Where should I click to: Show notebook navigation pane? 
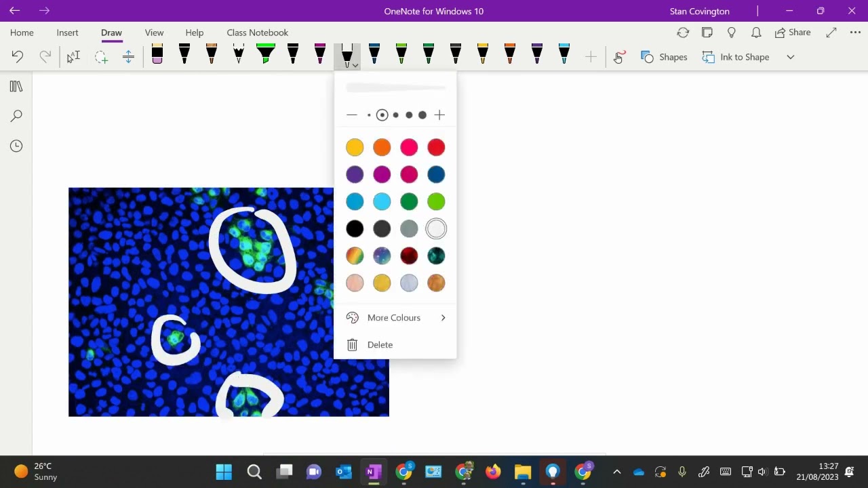pos(16,87)
